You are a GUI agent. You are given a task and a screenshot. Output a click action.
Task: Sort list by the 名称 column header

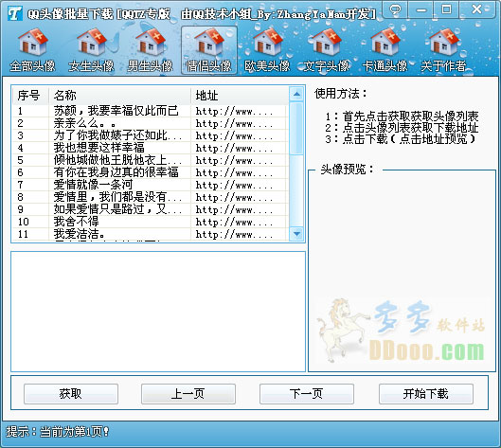(x=120, y=96)
